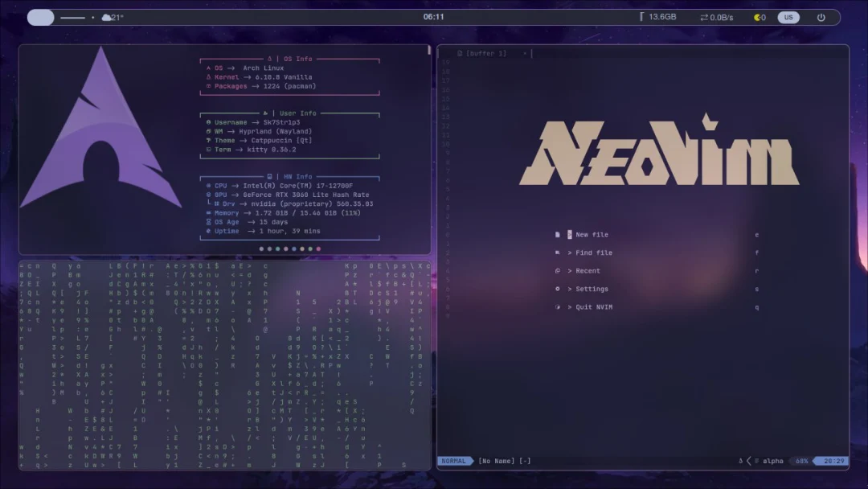Click the search icon beside Find file
The image size is (868, 489).
[x=557, y=253]
